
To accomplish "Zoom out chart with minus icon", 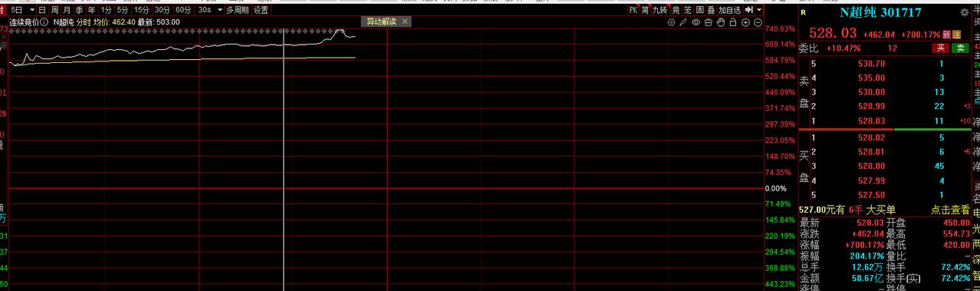I will (x=758, y=22).
